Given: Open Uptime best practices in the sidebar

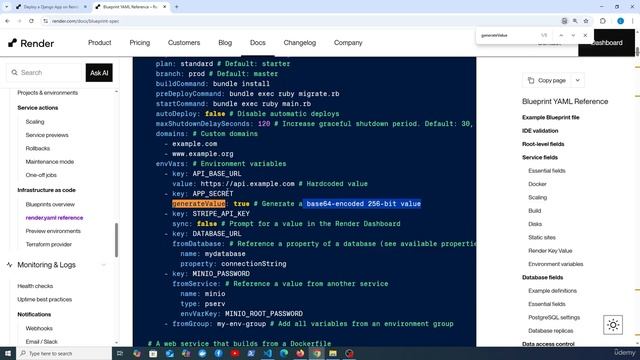Looking at the screenshot, I should pyautogui.click(x=44, y=300).
